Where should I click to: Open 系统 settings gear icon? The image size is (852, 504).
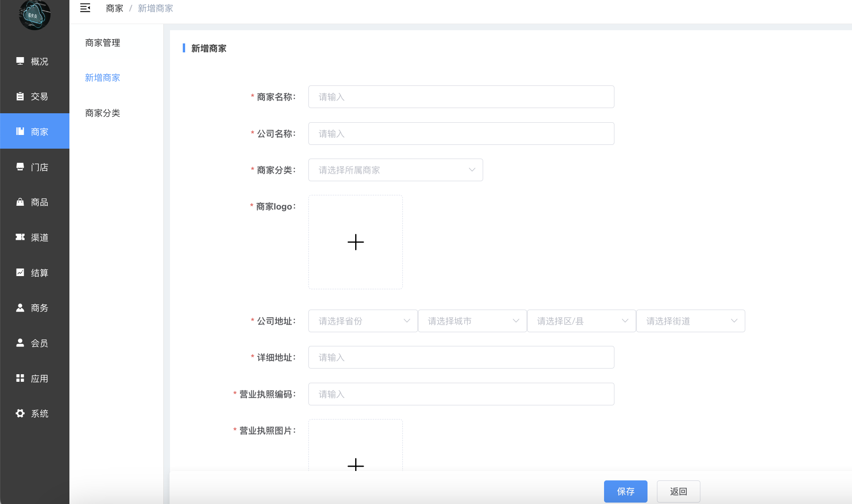click(x=20, y=413)
